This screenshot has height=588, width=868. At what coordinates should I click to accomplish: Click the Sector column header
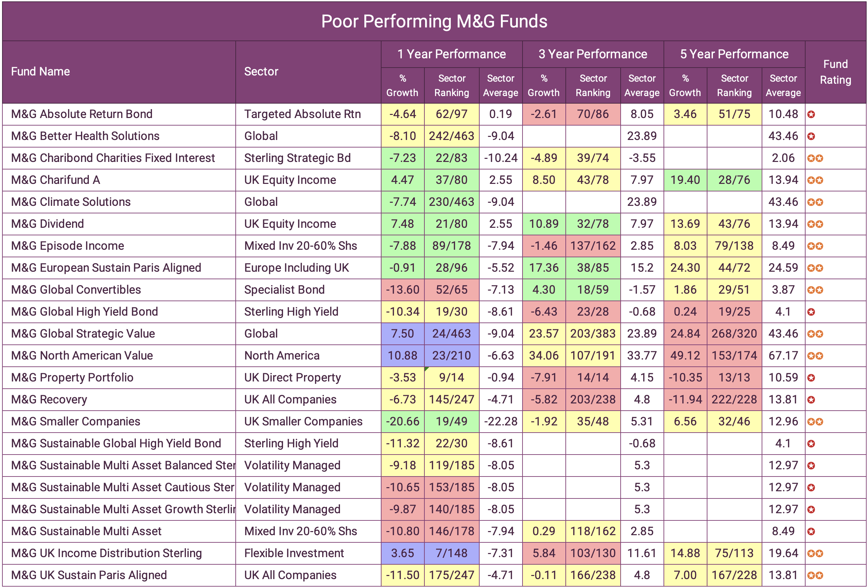pyautogui.click(x=261, y=71)
